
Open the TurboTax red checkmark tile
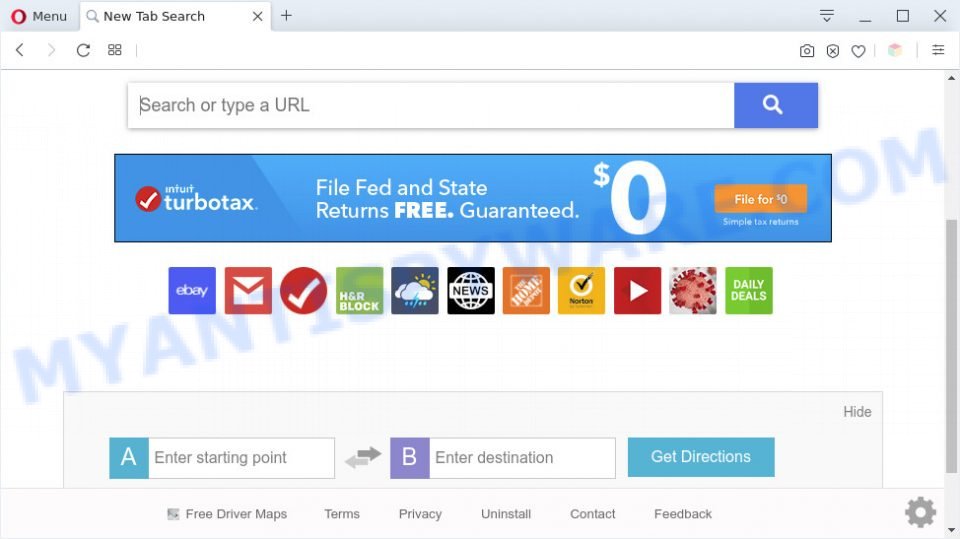[x=304, y=290]
